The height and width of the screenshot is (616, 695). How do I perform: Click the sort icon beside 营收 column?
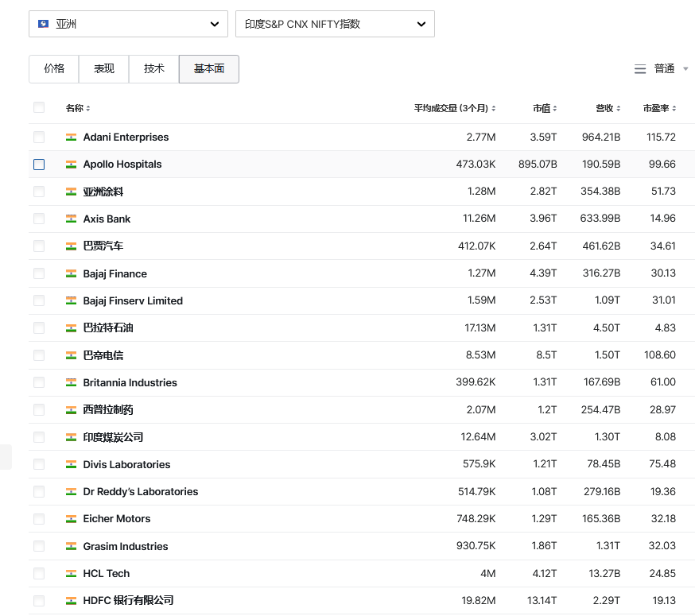click(617, 108)
